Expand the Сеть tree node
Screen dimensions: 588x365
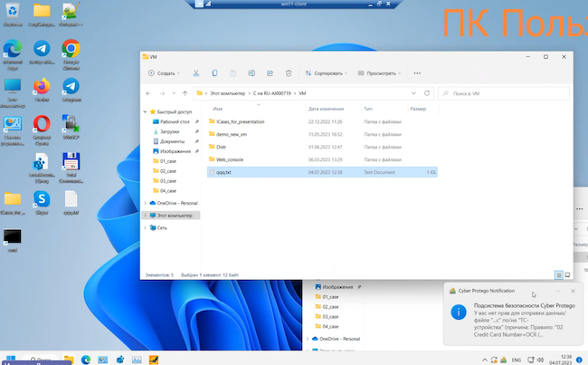pyautogui.click(x=145, y=228)
